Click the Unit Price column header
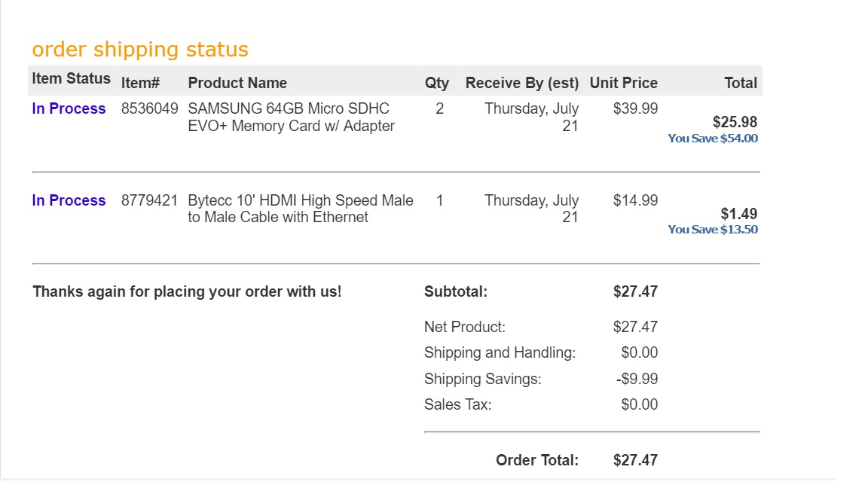The width and height of the screenshot is (868, 488). click(x=623, y=83)
